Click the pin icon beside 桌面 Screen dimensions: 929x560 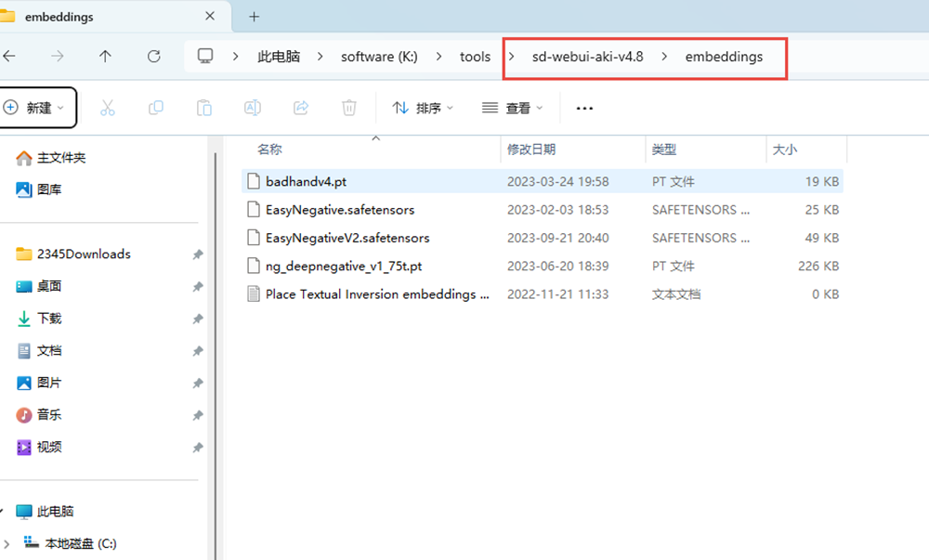pyautogui.click(x=198, y=287)
